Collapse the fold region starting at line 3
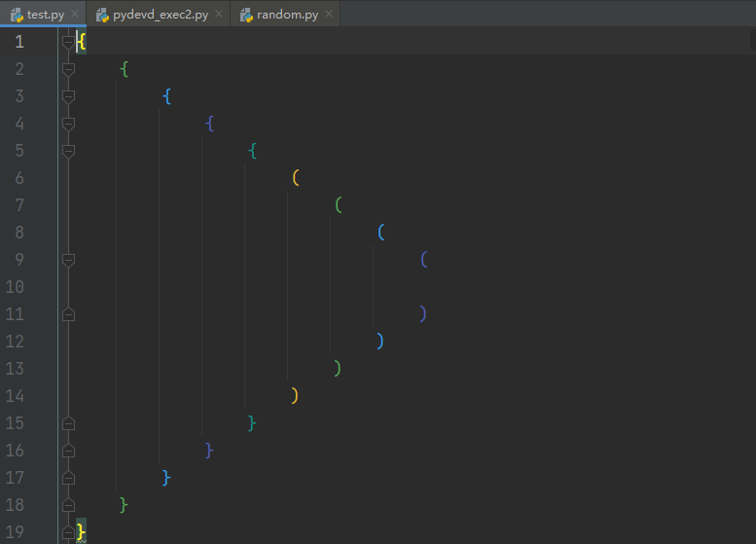This screenshot has width=756, height=544. [68, 96]
